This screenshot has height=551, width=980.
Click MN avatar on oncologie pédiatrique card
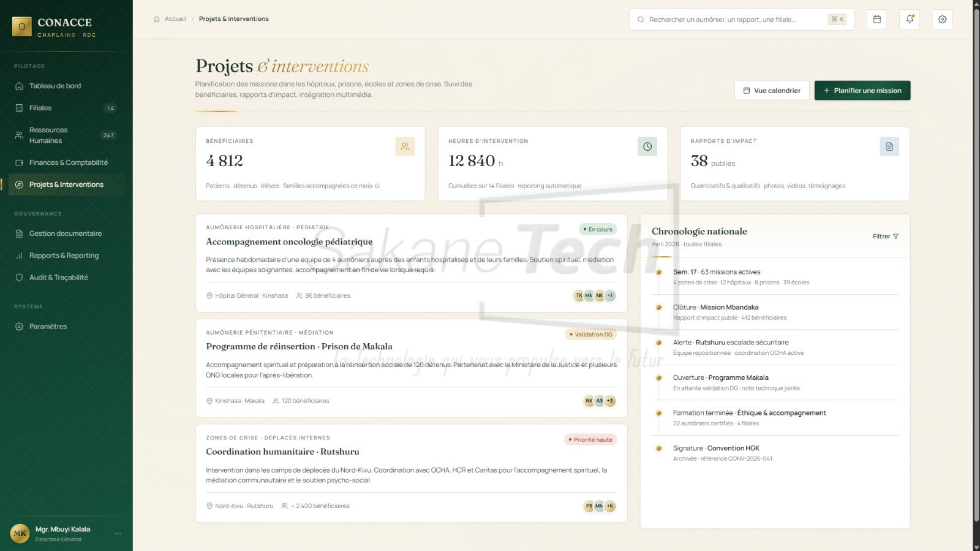[x=589, y=295]
